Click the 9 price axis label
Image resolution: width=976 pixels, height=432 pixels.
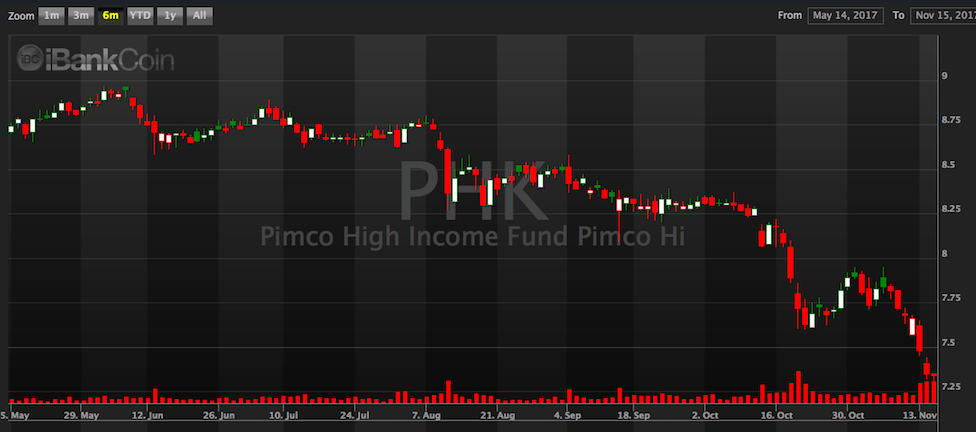point(945,77)
